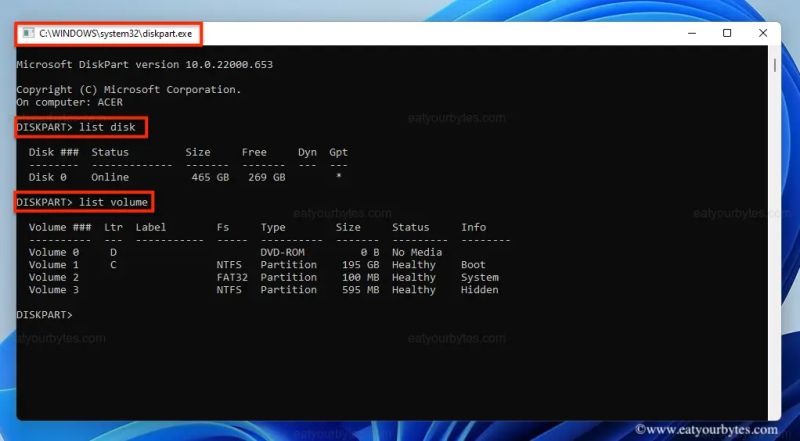Click the Copyright (C) Microsoft Corporation line
Viewport: 800px width, 441px height.
(129, 90)
